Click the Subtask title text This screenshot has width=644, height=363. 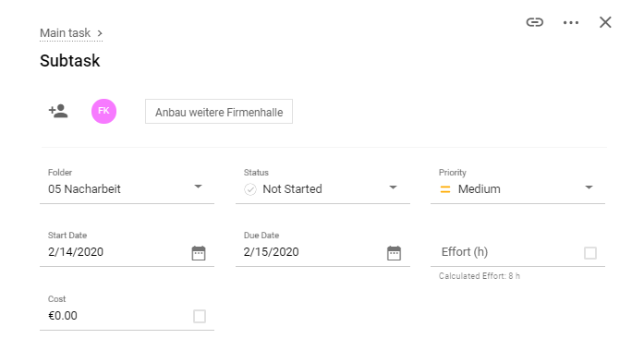[x=70, y=61]
